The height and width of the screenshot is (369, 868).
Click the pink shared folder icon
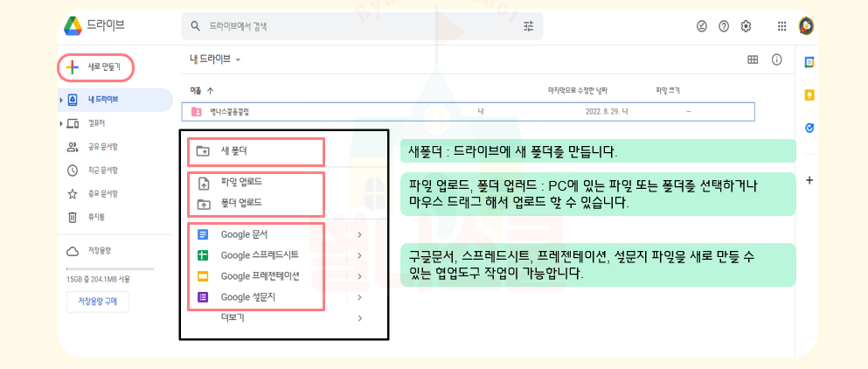point(196,111)
